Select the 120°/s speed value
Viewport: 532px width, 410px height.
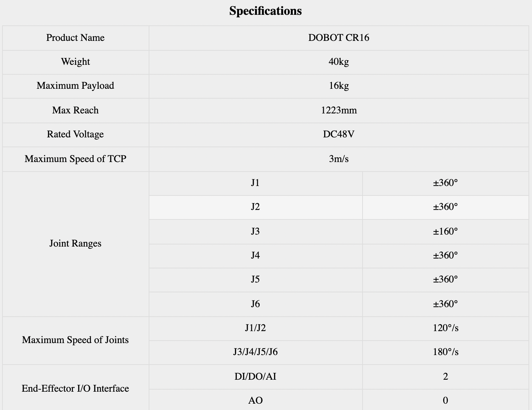pos(445,328)
